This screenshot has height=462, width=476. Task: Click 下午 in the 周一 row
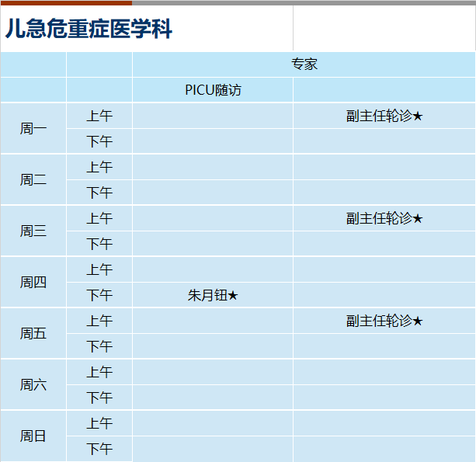point(99,141)
